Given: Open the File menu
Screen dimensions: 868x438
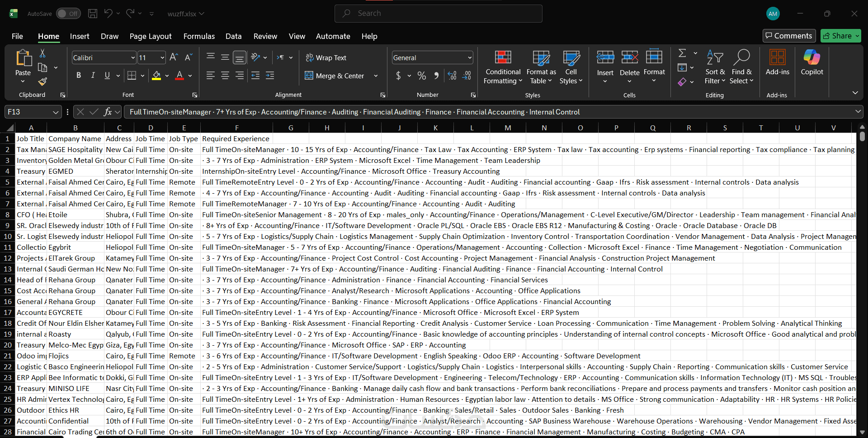Looking at the screenshot, I should point(17,36).
